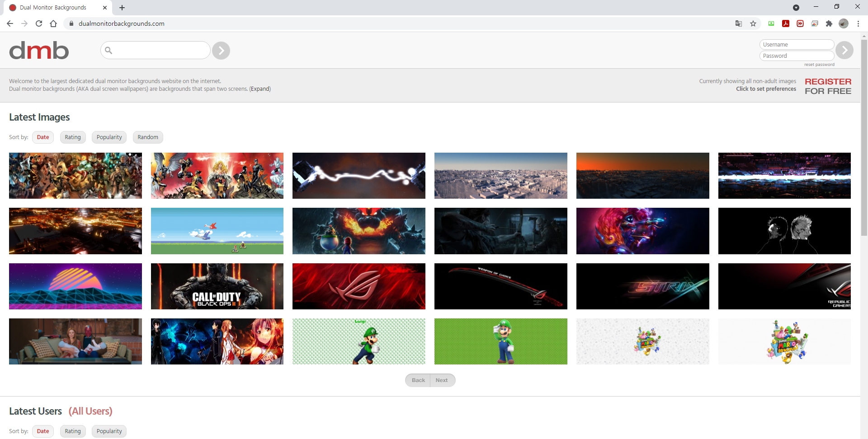
Task: Sort latest images by Random
Action: tap(148, 137)
